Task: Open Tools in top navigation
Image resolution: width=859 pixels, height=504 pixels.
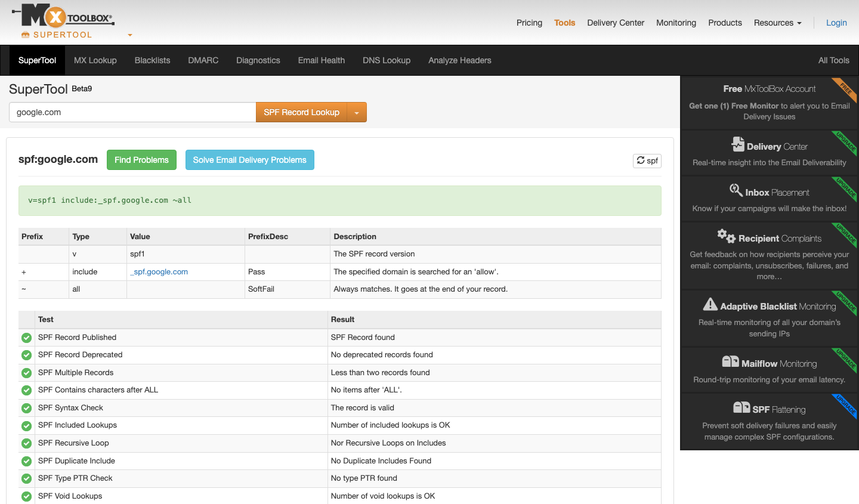Action: point(564,23)
